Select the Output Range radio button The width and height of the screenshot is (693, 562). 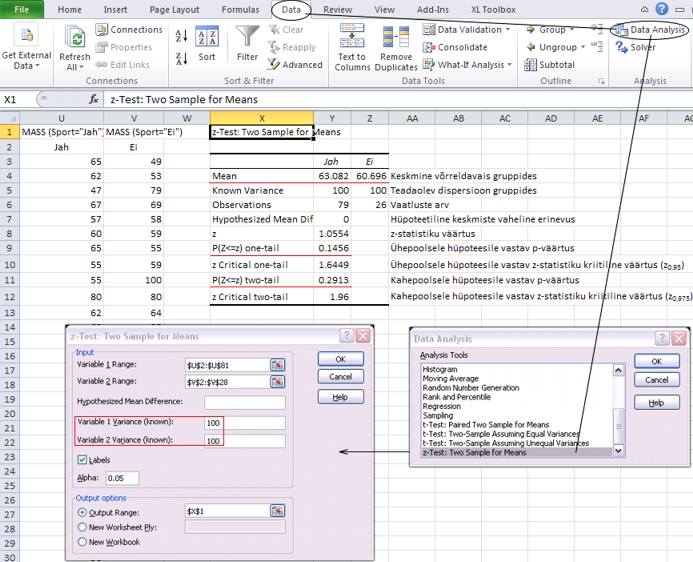click(83, 511)
